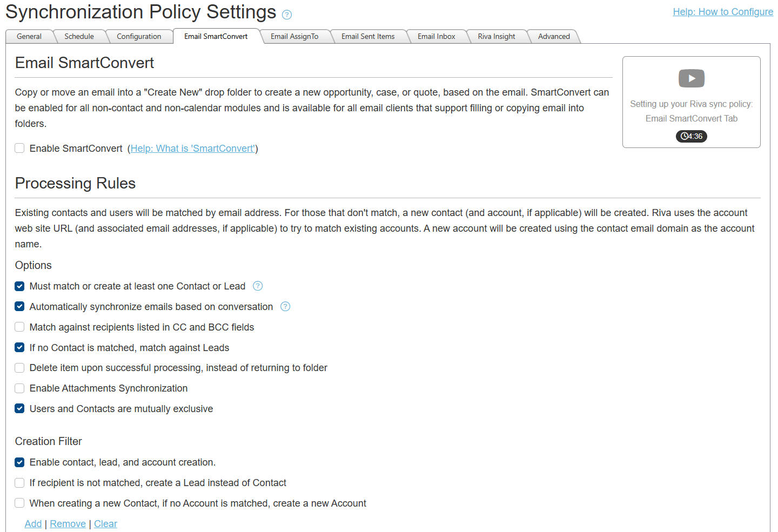Screen dimensions: 778x532
Task: Switch to the Email AssignTo tab
Action: 294,36
